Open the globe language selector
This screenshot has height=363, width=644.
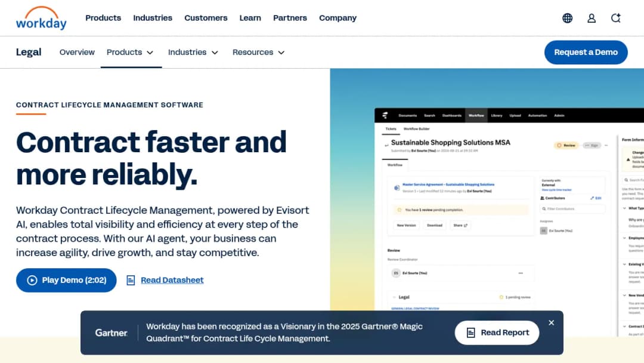[x=567, y=18]
